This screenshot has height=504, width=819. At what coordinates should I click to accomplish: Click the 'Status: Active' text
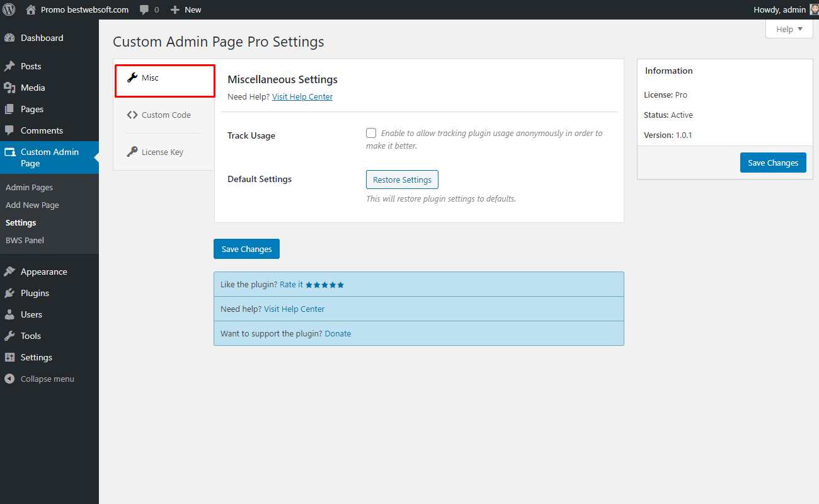click(x=668, y=115)
